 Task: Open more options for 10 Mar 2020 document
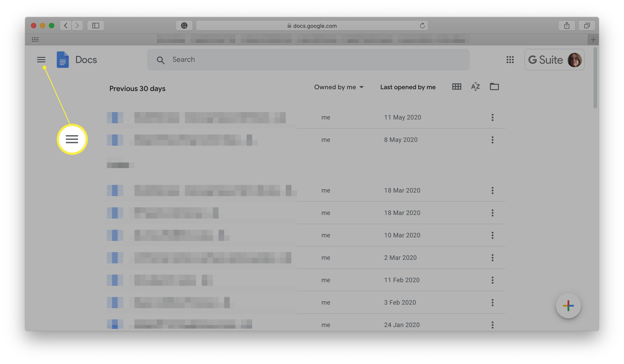[492, 235]
